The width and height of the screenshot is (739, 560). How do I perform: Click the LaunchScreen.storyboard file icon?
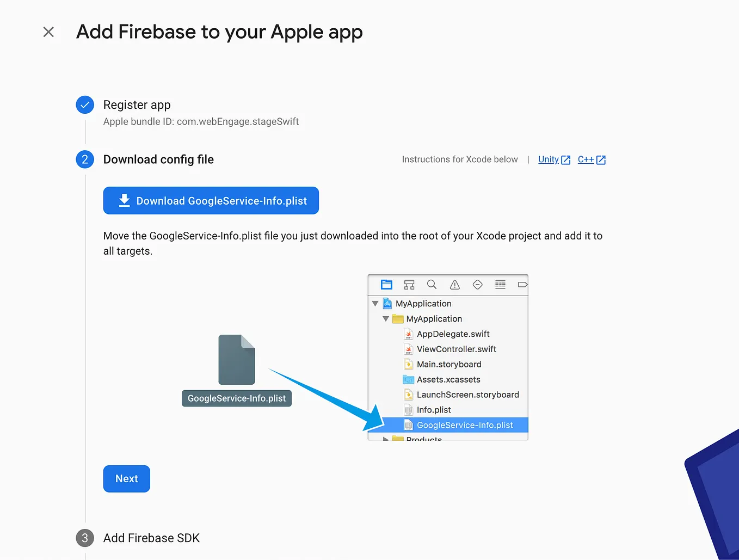coord(409,395)
